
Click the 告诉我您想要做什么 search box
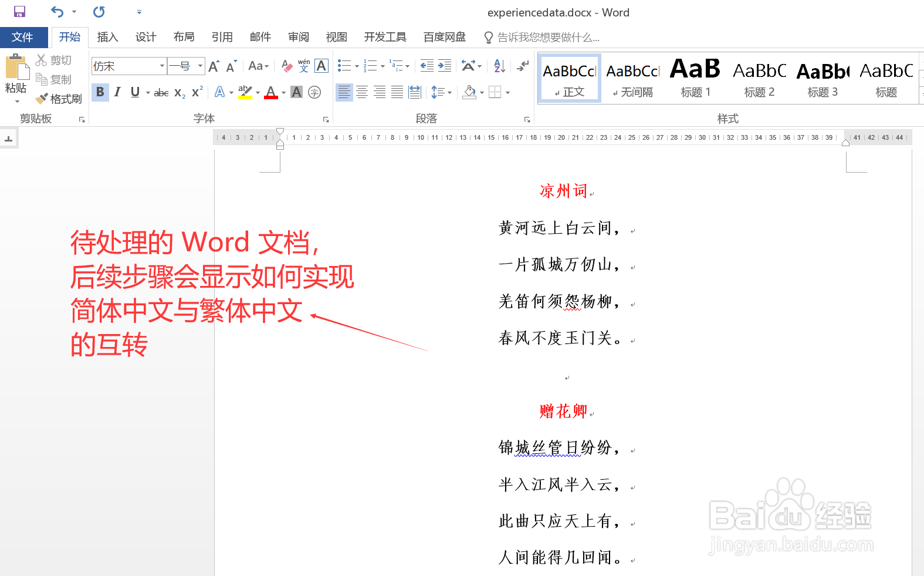[541, 38]
